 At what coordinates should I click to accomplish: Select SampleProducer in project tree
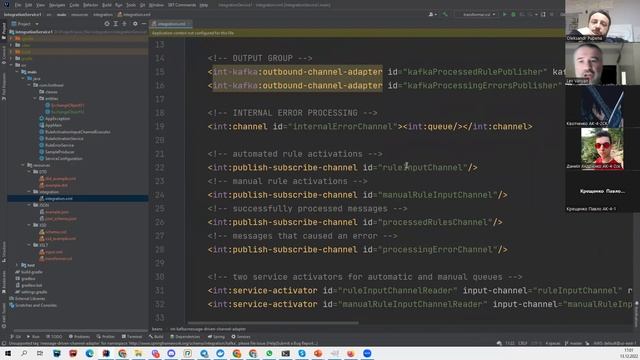point(60,152)
